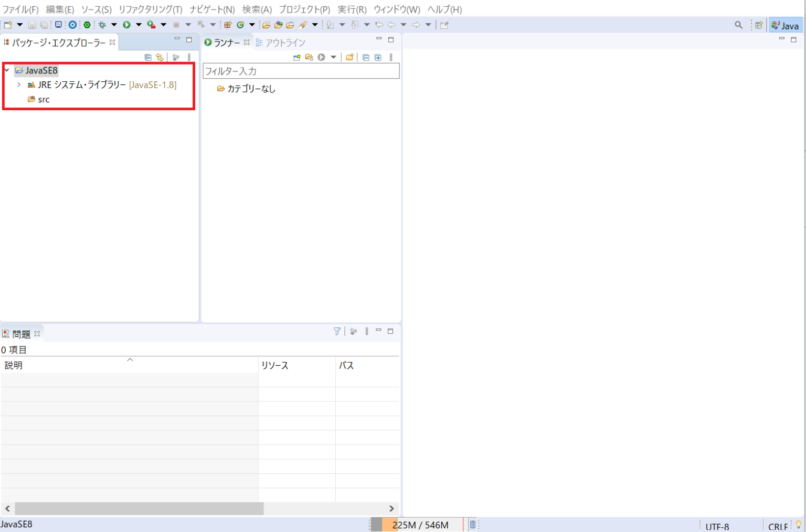This screenshot has width=806, height=532.
Task: Run garbage collector trash icon
Action: [x=472, y=525]
